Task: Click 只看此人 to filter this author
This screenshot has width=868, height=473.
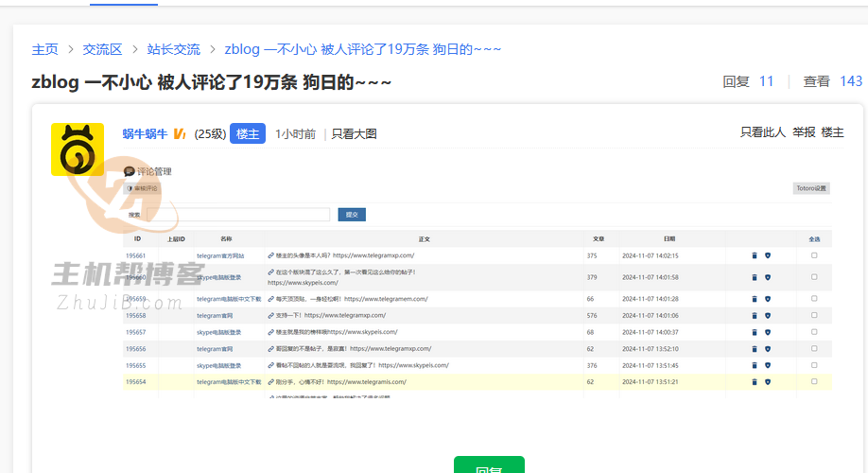Action: pos(763,131)
